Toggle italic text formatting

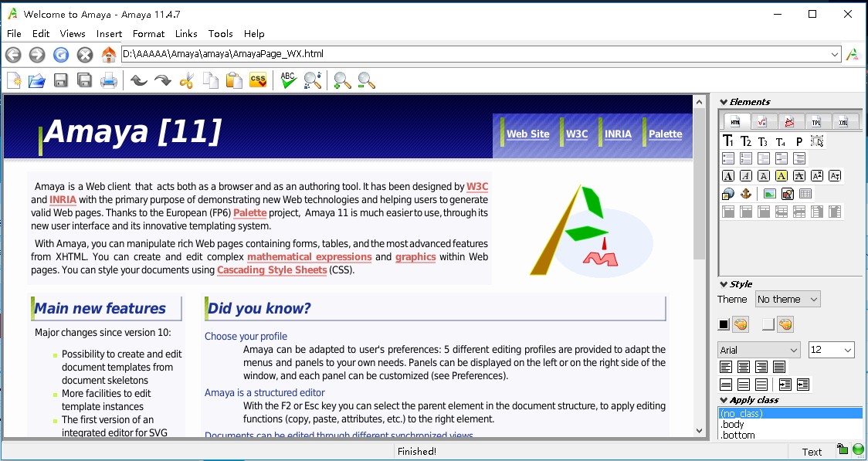pyautogui.click(x=746, y=176)
